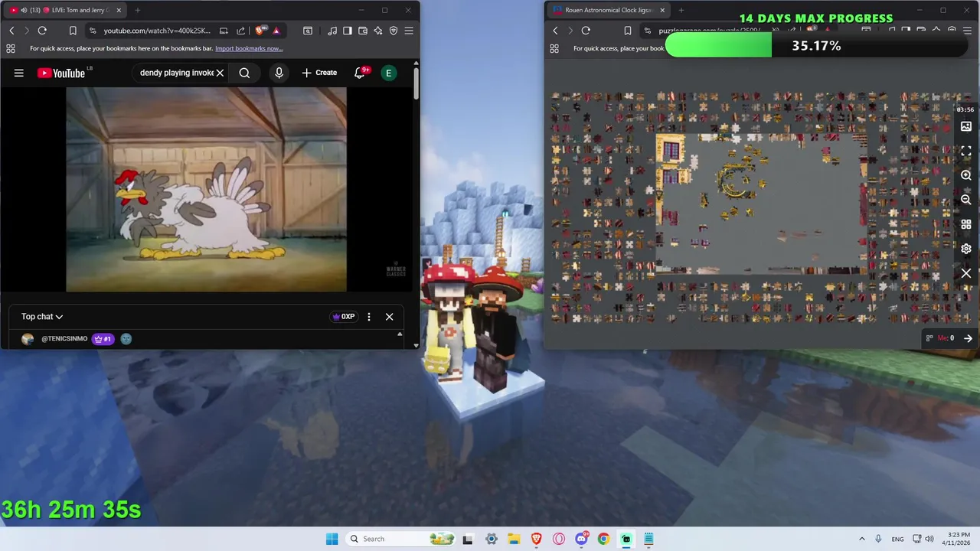Open Leo AI sparkle icon

click(x=378, y=31)
